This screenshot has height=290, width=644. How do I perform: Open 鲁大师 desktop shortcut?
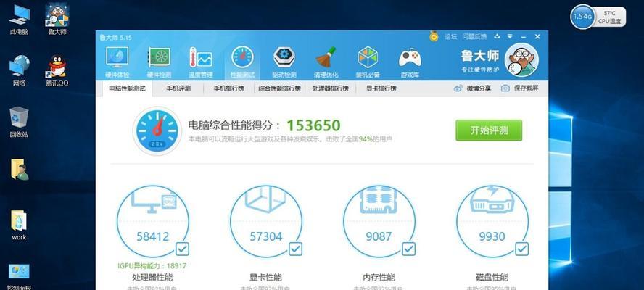(x=57, y=19)
